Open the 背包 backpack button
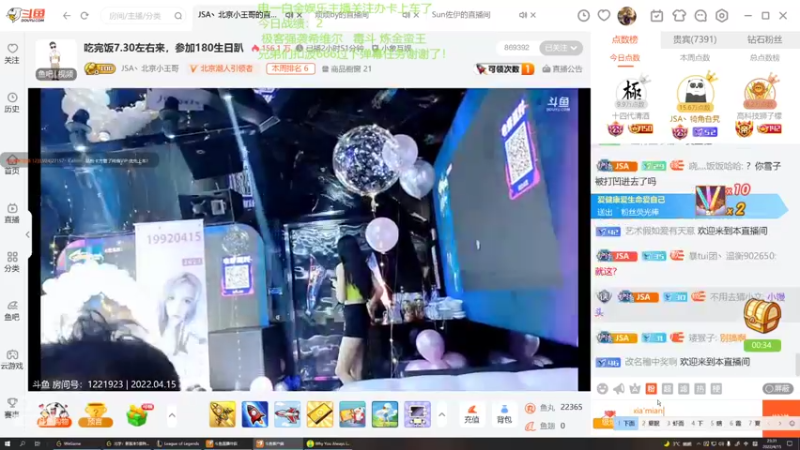Image resolution: width=800 pixels, height=450 pixels. [x=504, y=414]
